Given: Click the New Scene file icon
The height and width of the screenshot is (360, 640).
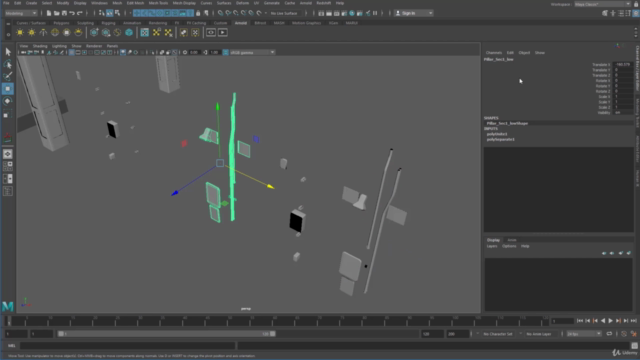Looking at the screenshot, I should [49, 13].
